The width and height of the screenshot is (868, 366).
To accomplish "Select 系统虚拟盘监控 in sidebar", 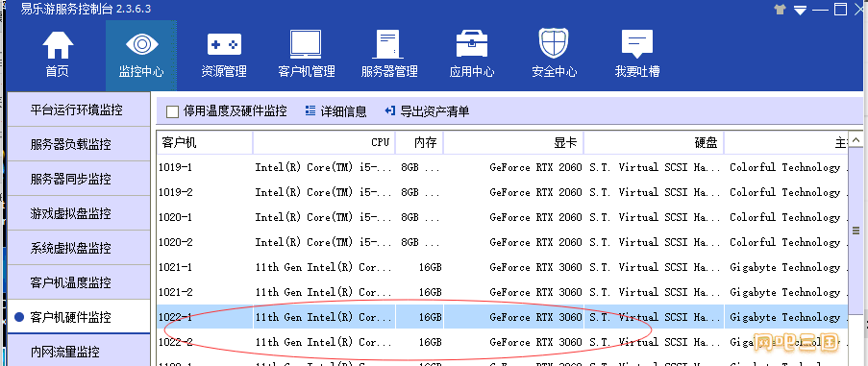I will (79, 248).
